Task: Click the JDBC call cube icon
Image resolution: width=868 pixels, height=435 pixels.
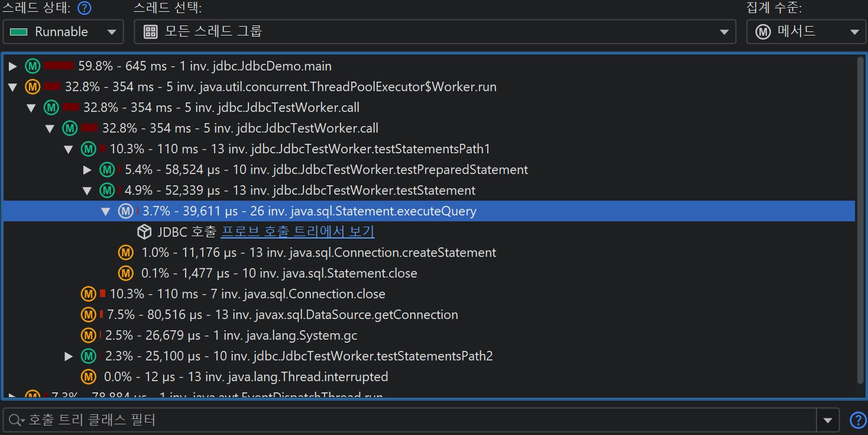Action: click(x=144, y=232)
